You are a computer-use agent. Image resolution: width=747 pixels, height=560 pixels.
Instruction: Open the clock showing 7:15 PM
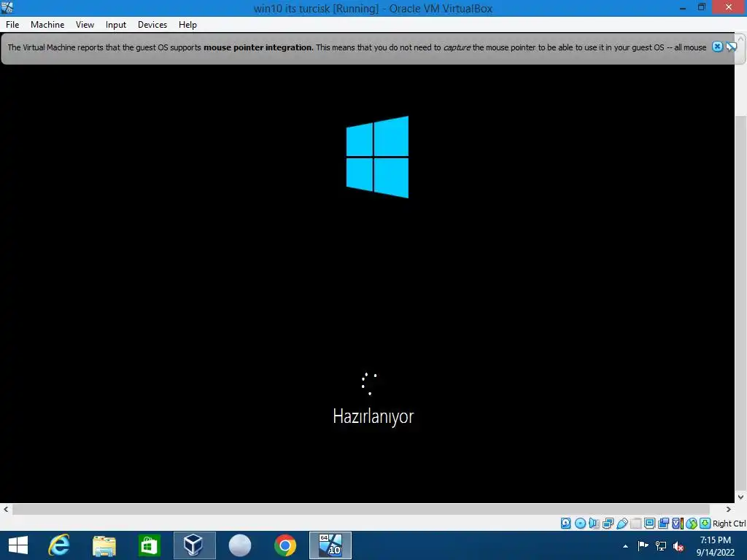click(x=715, y=546)
